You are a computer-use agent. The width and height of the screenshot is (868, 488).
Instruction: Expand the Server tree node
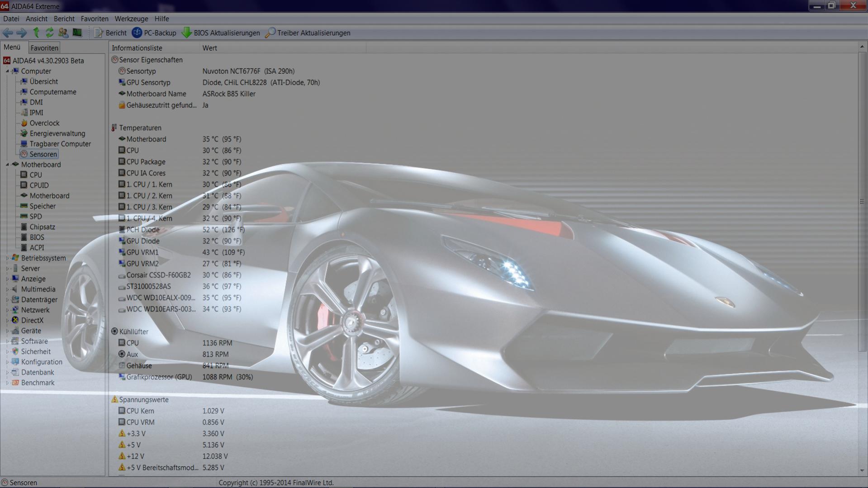tap(7, 269)
